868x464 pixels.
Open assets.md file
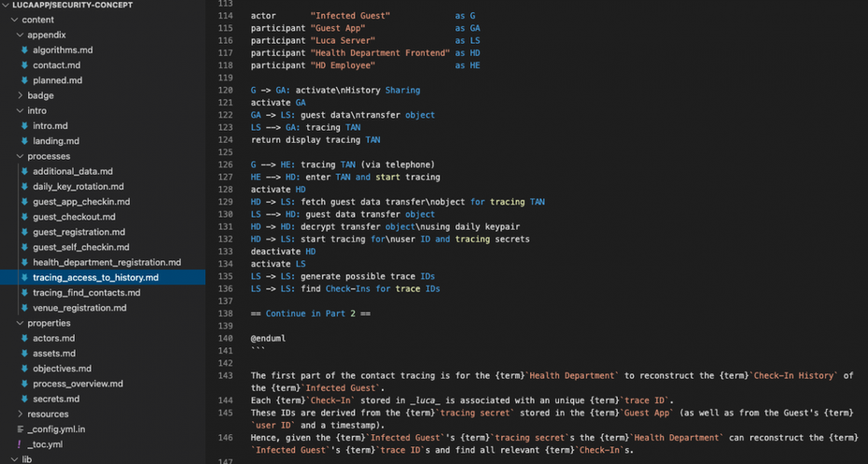(x=54, y=353)
